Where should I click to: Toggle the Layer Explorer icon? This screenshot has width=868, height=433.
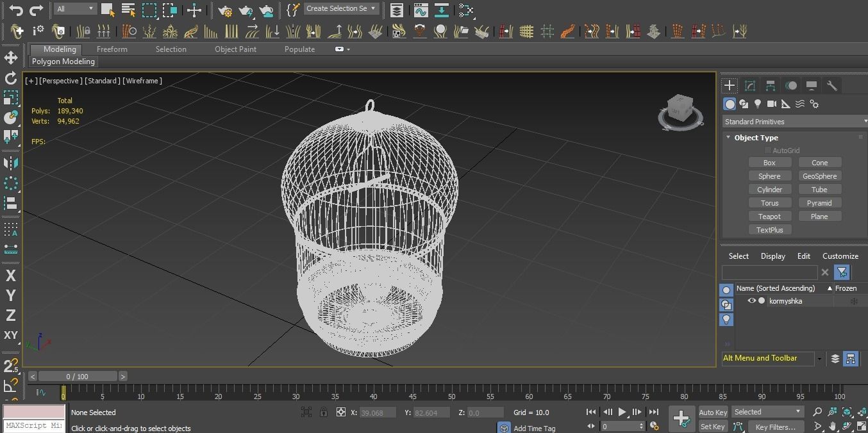tap(397, 10)
